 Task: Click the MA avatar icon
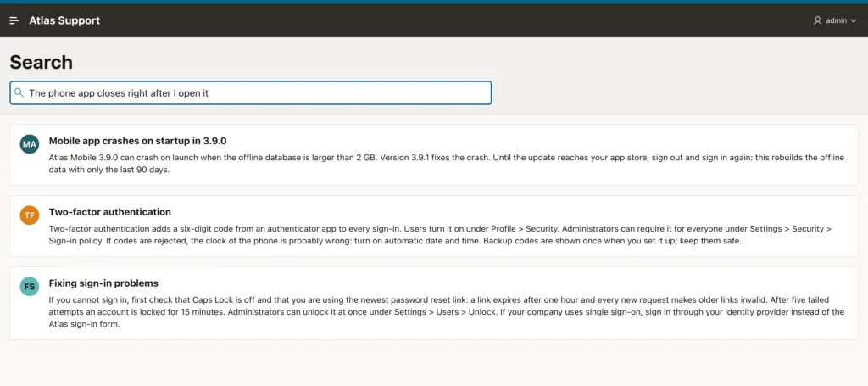[x=30, y=144]
